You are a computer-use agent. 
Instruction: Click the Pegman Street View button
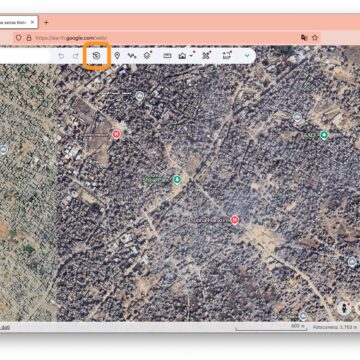pyautogui.click(x=344, y=308)
